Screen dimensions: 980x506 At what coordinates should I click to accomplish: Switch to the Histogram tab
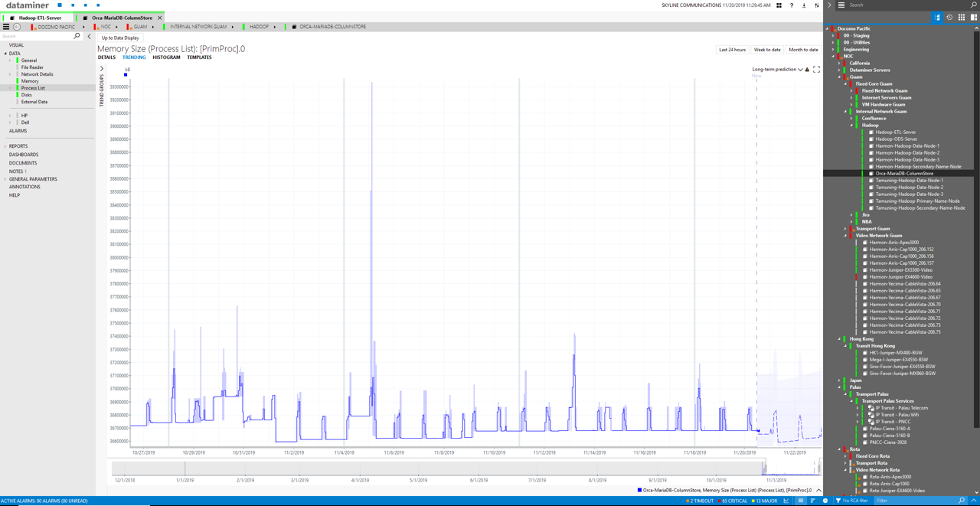tap(166, 57)
